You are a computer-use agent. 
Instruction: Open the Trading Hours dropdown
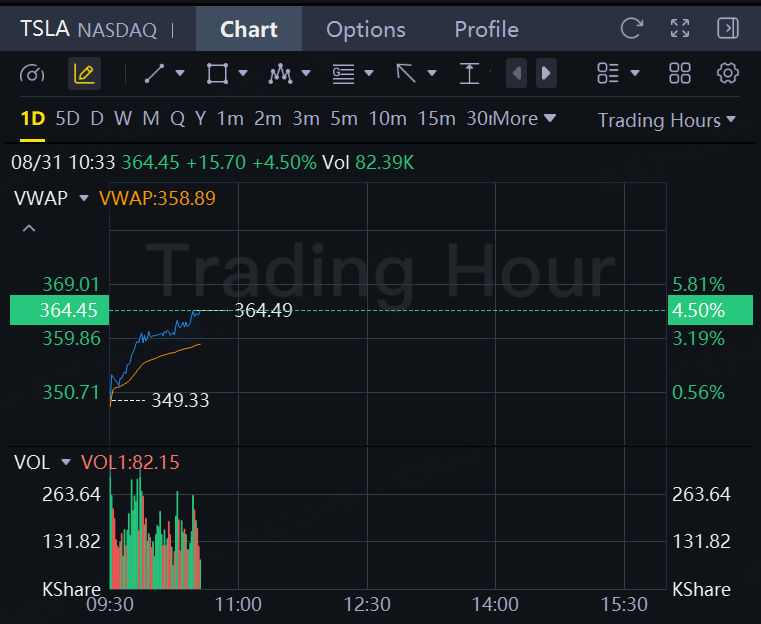(666, 120)
